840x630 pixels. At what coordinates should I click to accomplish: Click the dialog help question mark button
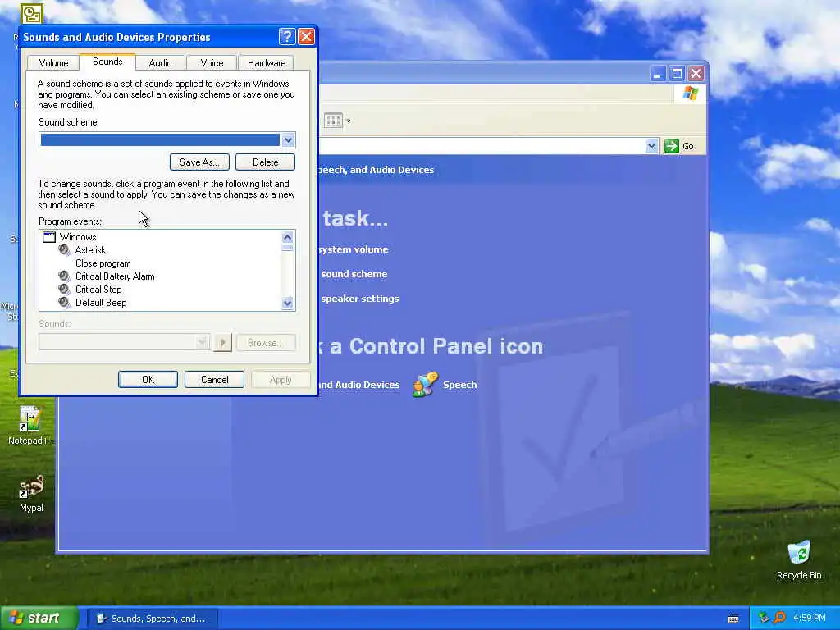click(287, 36)
